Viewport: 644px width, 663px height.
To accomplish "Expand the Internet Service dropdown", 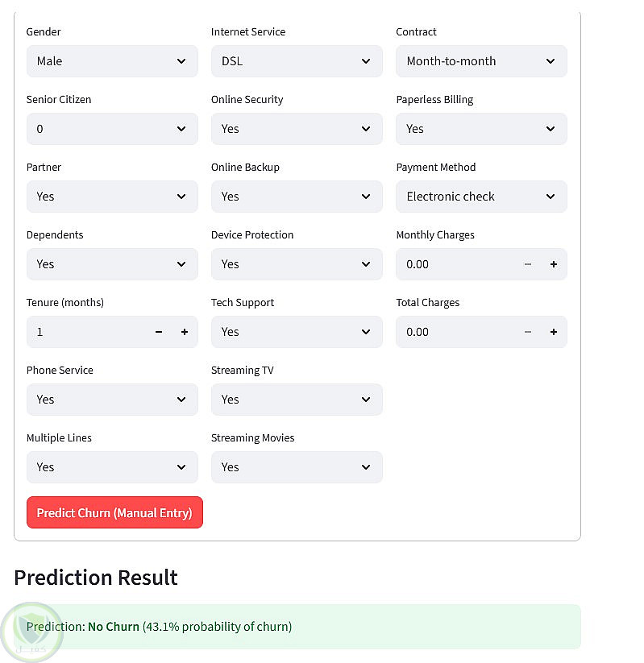I will click(x=297, y=61).
